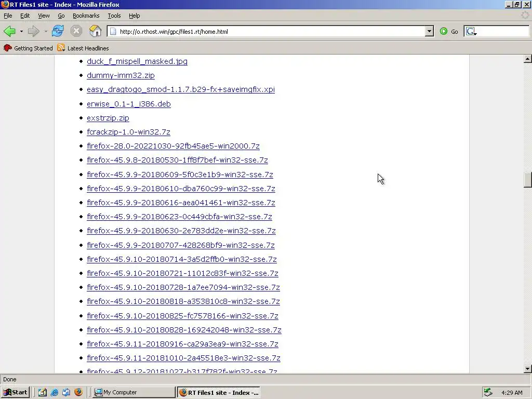Open firefox-45.9.9-20180707 link
Image resolution: width=532 pixels, height=399 pixels.
point(181,245)
